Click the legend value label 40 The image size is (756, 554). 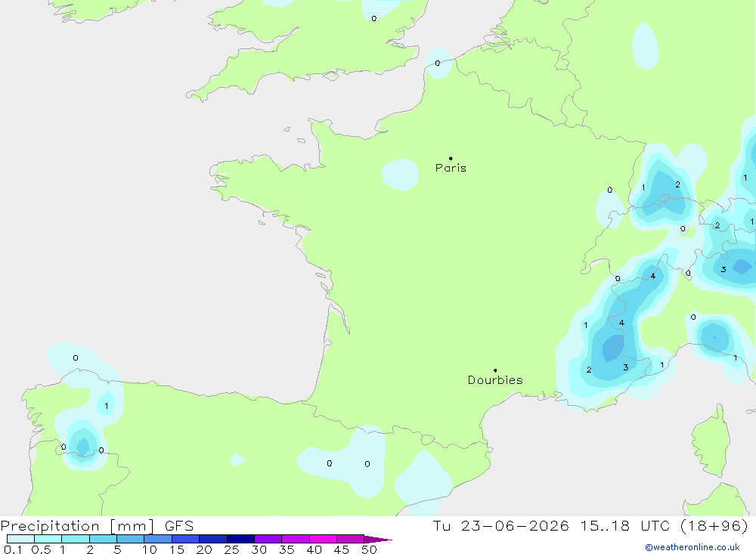tap(314, 549)
